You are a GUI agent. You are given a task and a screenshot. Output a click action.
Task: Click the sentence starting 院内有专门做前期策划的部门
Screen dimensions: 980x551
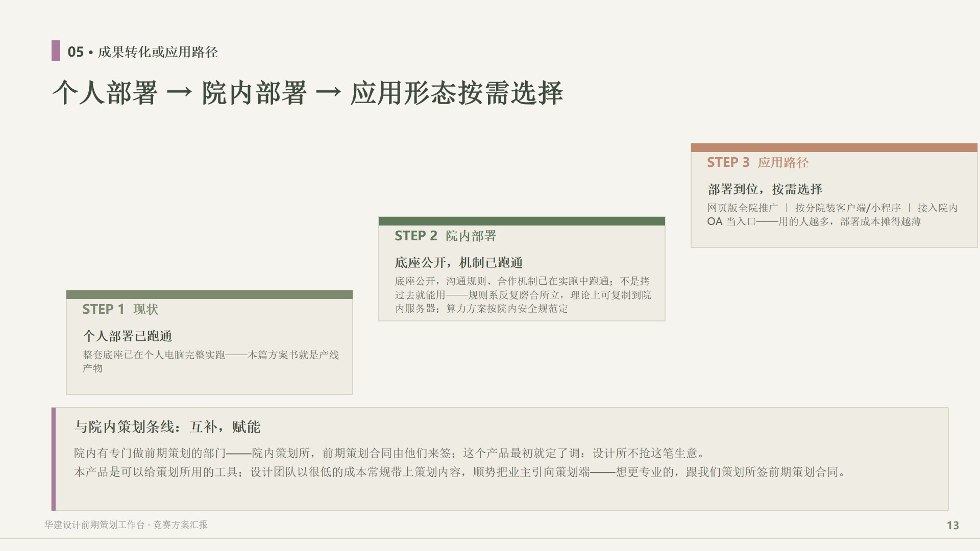coord(390,453)
